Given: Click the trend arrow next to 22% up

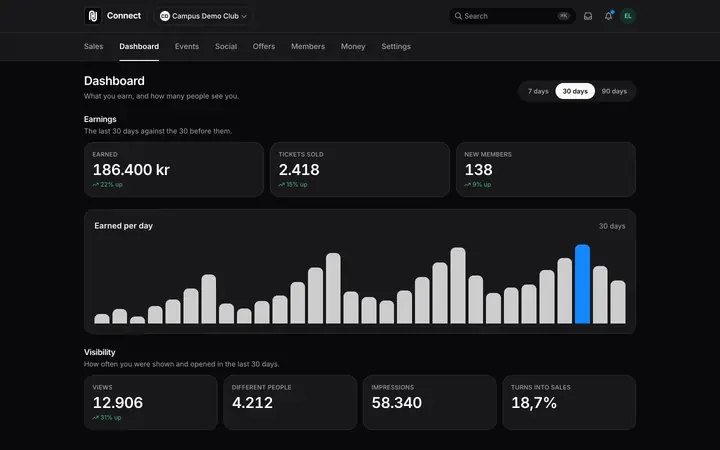Looking at the screenshot, I should point(96,185).
